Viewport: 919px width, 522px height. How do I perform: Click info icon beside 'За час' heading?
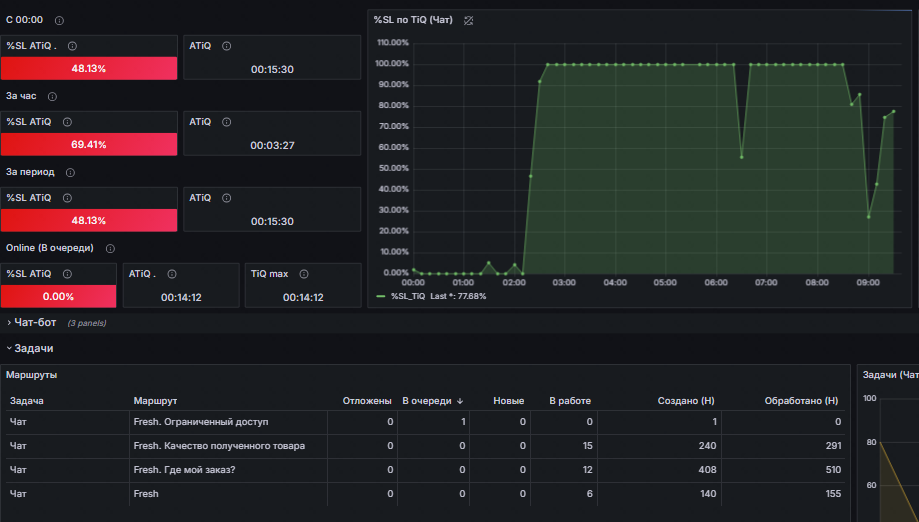52,97
